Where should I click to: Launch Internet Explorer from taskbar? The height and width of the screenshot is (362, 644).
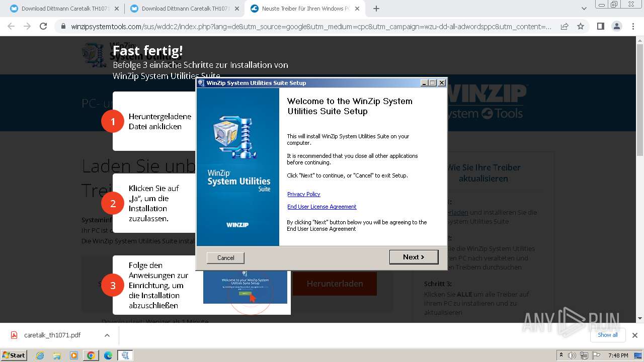[40, 355]
